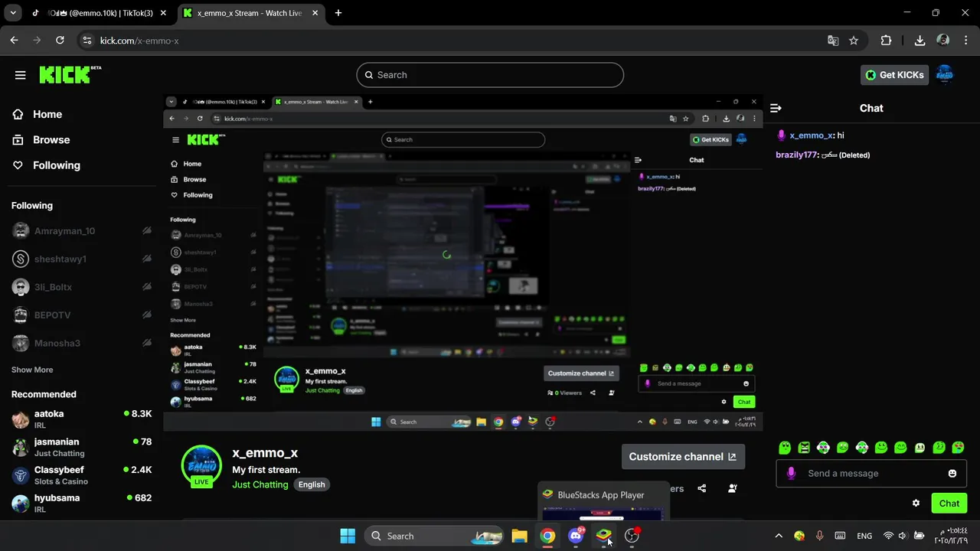Open the Chrome tab search dropdown
This screenshot has height=551, width=980.
point(13,13)
